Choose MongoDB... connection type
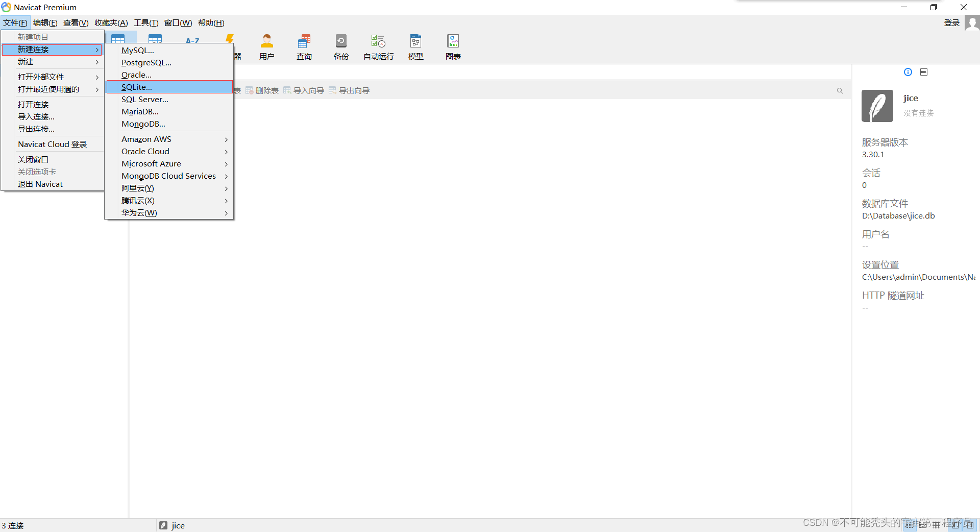This screenshot has height=532, width=980. coord(169,124)
